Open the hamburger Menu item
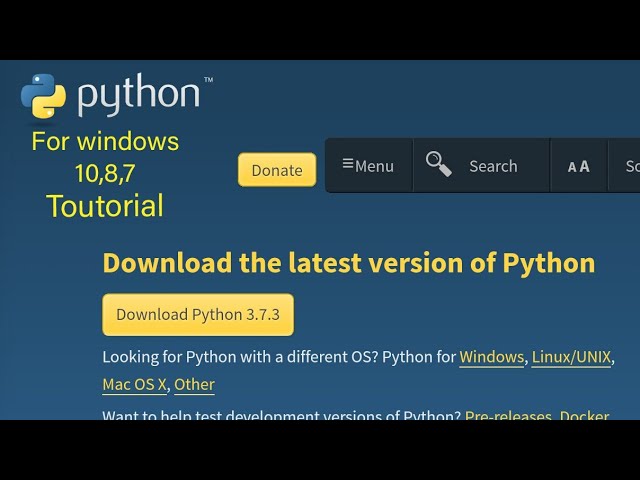640x480 pixels. click(369, 166)
